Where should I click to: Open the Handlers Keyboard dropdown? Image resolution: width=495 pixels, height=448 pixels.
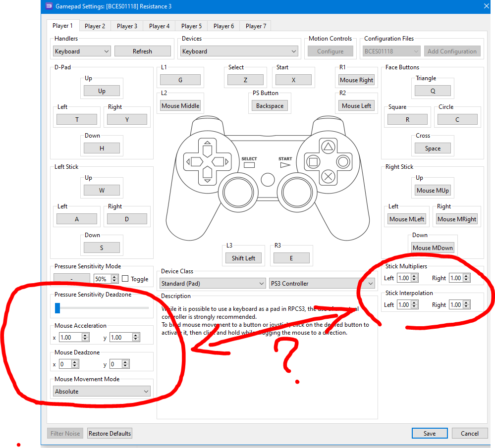[82, 51]
